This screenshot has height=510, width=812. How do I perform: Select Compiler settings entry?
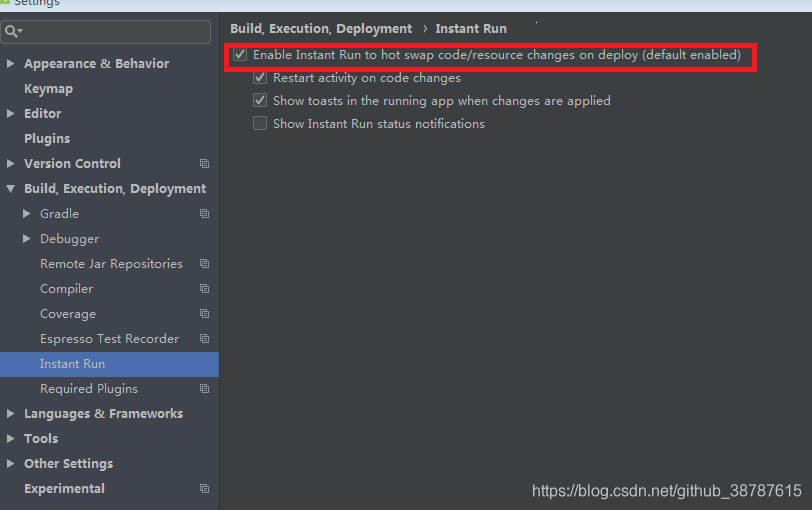tap(67, 289)
